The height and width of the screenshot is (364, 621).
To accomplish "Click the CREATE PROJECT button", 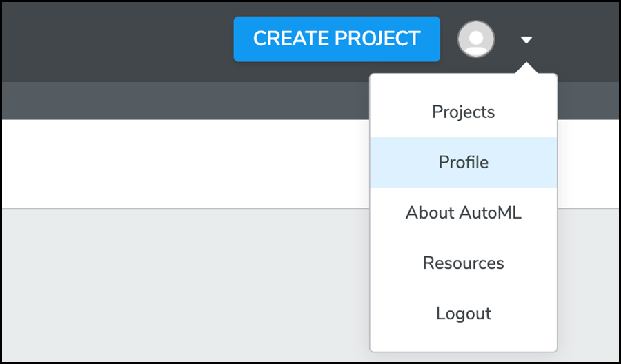I will [337, 39].
